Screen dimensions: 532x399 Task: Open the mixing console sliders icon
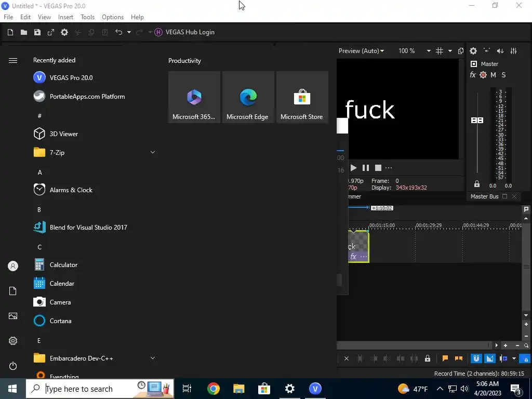(x=514, y=51)
